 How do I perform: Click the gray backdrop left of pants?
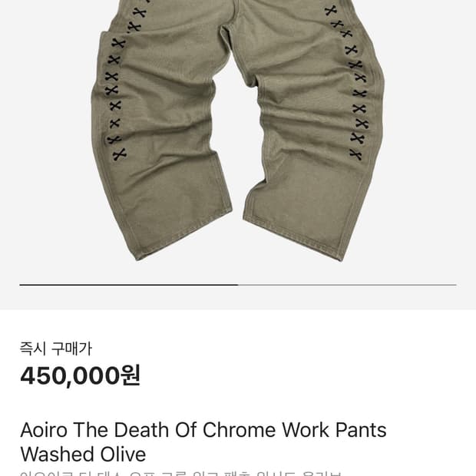click(x=45, y=137)
